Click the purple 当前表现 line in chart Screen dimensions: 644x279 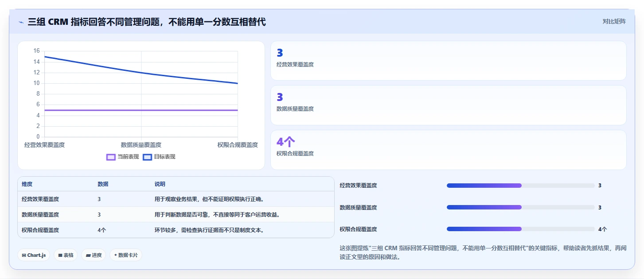coord(141,110)
